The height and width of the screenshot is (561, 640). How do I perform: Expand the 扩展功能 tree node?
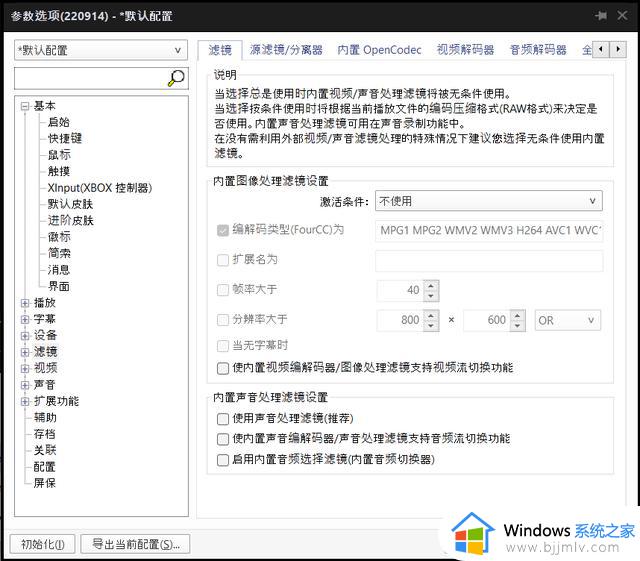(x=25, y=401)
